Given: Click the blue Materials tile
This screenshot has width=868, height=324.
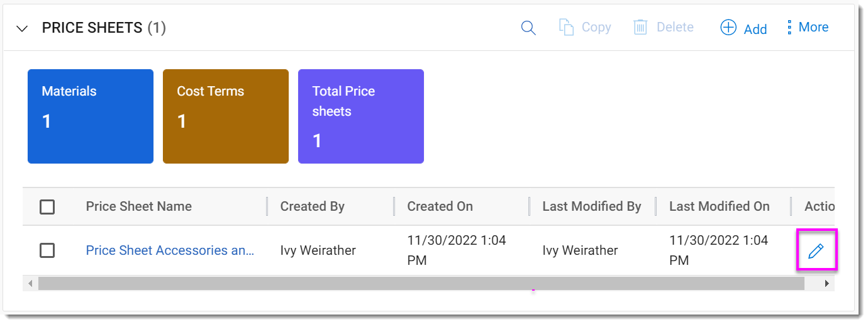Looking at the screenshot, I should [x=91, y=116].
